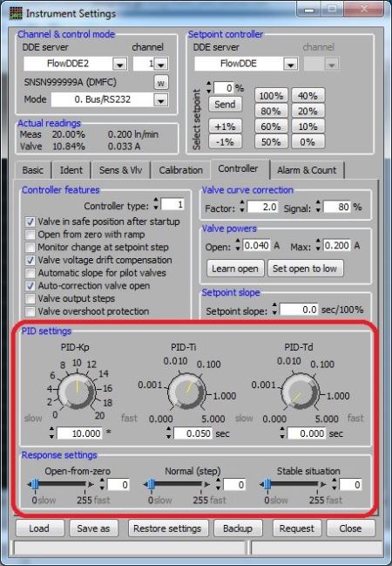Viewport: 392px width, 566px height.
Task: Enable Open from zero with ramp
Action: (30, 235)
